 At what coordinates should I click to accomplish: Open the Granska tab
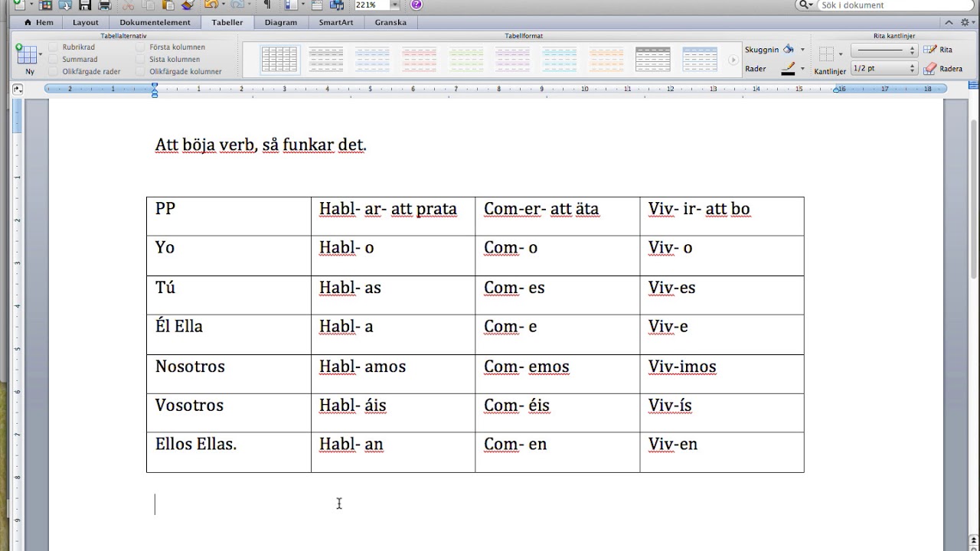click(x=390, y=22)
